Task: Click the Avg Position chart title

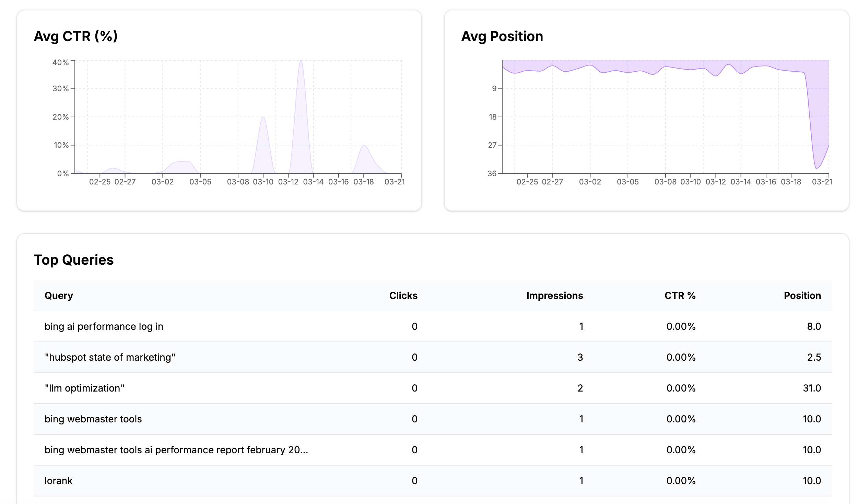Action: 502,35
